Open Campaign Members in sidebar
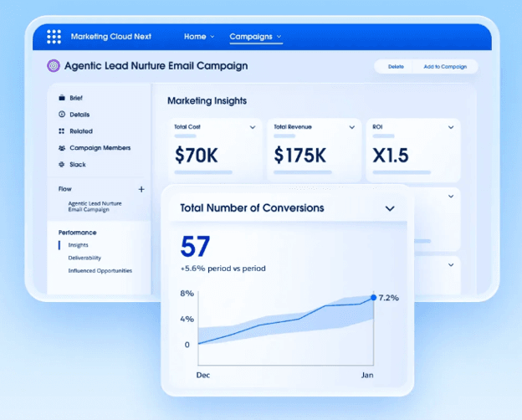Screen dimensions: 522x420 pyautogui.click(x=100, y=148)
